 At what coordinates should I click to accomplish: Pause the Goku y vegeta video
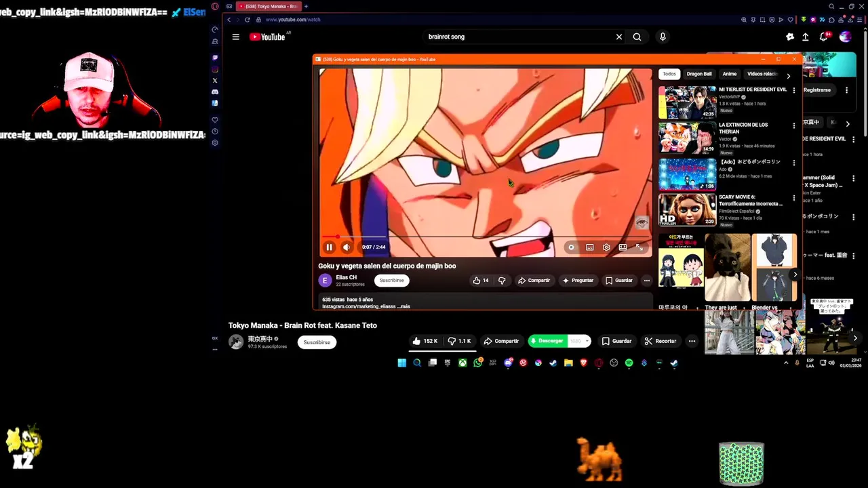[329, 247]
